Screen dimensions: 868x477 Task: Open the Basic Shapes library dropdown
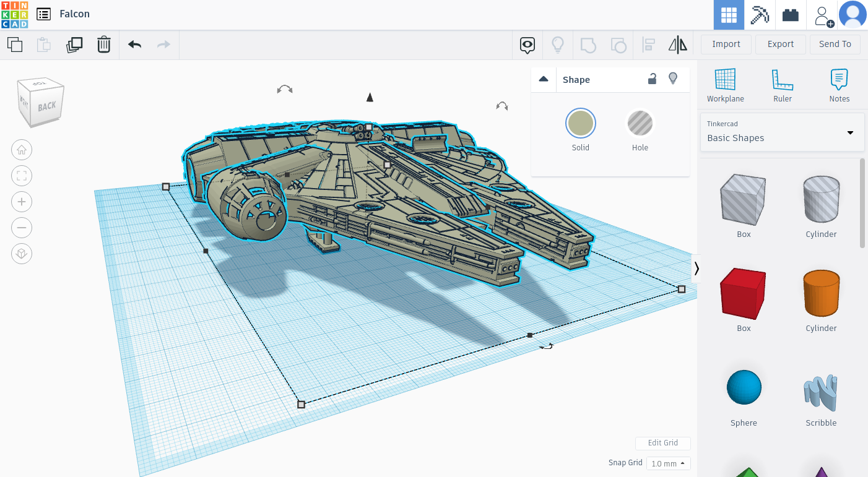[782, 132]
